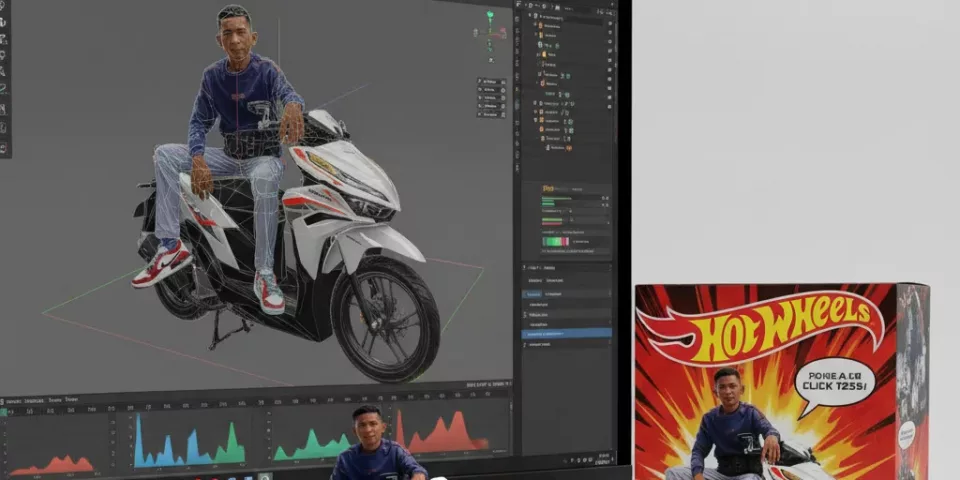Click the orange icon on the outliner's last row

(569, 148)
